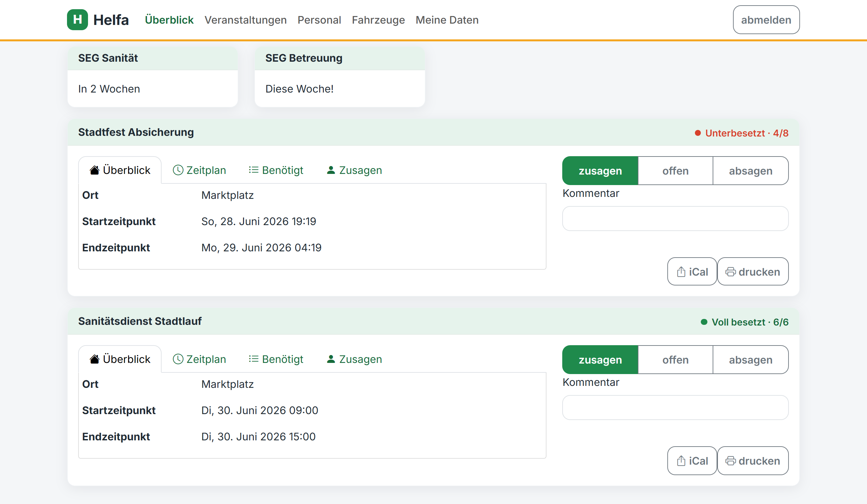
Task: Click house icon in Sanitätsdienst Stadtlauf tabs
Action: pos(95,359)
